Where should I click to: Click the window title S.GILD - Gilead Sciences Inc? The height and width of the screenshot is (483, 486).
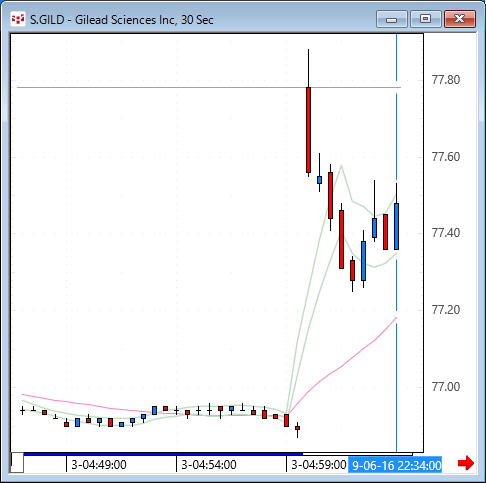pyautogui.click(x=122, y=20)
